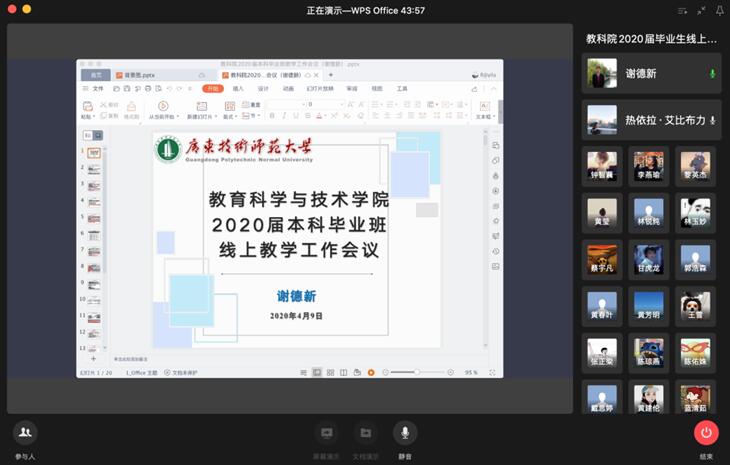730x465 pixels.
Task: Click the 开始 ribbon tab in WPS
Action: click(x=211, y=88)
